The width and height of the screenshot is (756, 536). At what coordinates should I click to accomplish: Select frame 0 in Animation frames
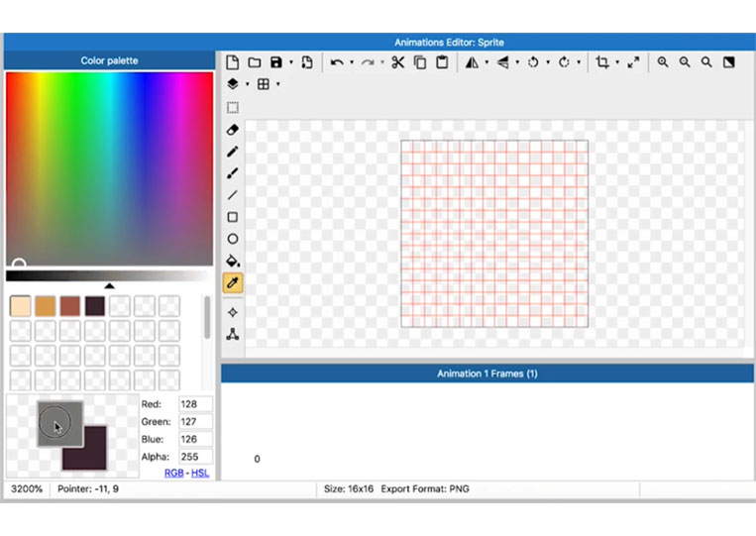click(x=257, y=459)
